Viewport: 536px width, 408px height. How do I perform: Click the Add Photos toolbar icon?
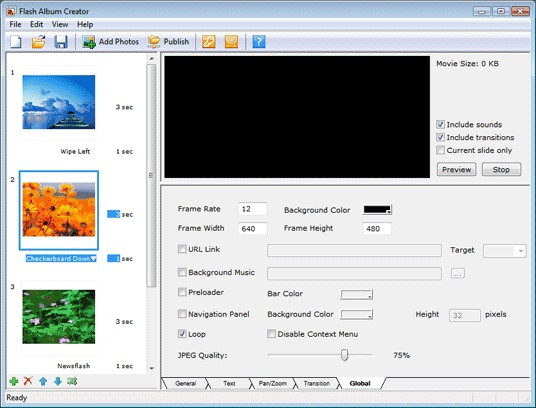point(89,42)
